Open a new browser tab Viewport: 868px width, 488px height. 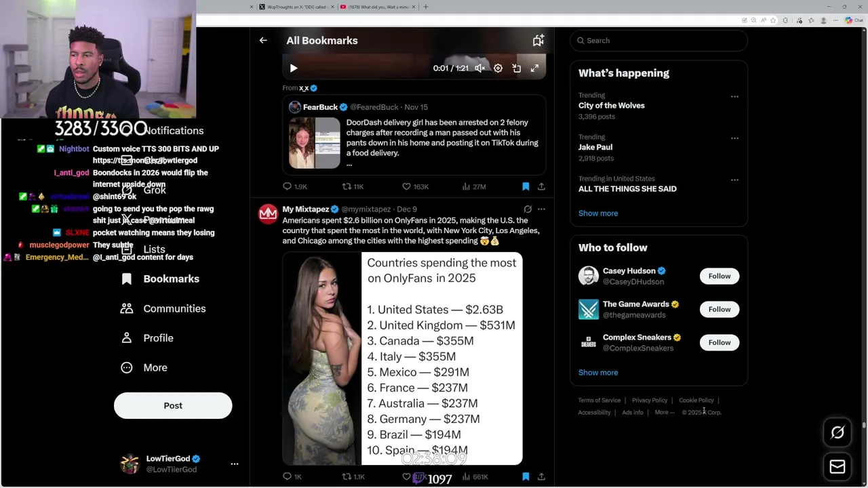click(x=426, y=7)
